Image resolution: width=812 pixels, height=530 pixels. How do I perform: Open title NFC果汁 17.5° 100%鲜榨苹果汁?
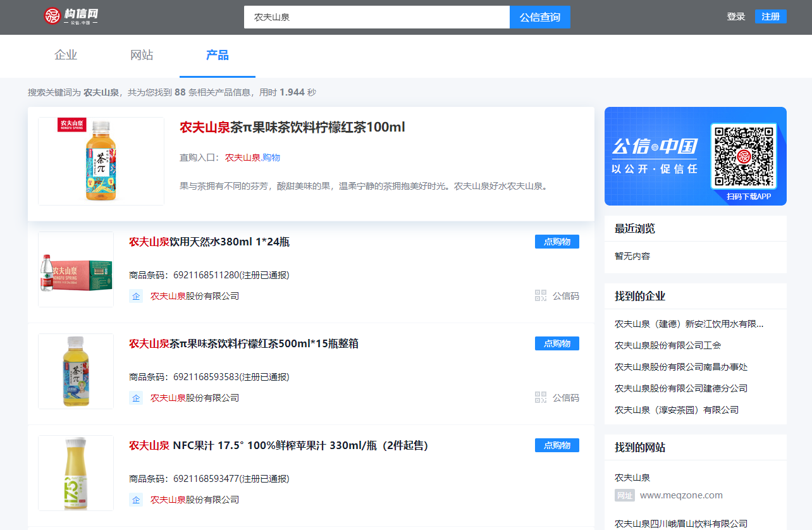click(279, 445)
